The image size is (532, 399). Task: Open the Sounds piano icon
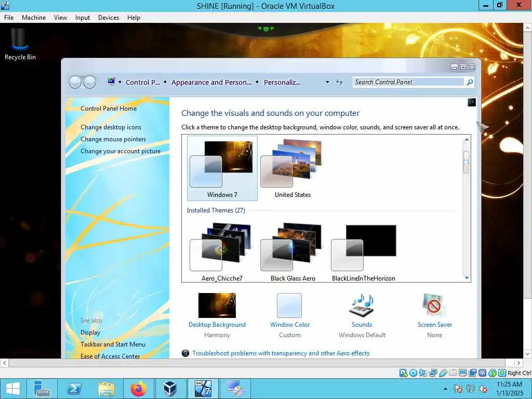(x=362, y=305)
